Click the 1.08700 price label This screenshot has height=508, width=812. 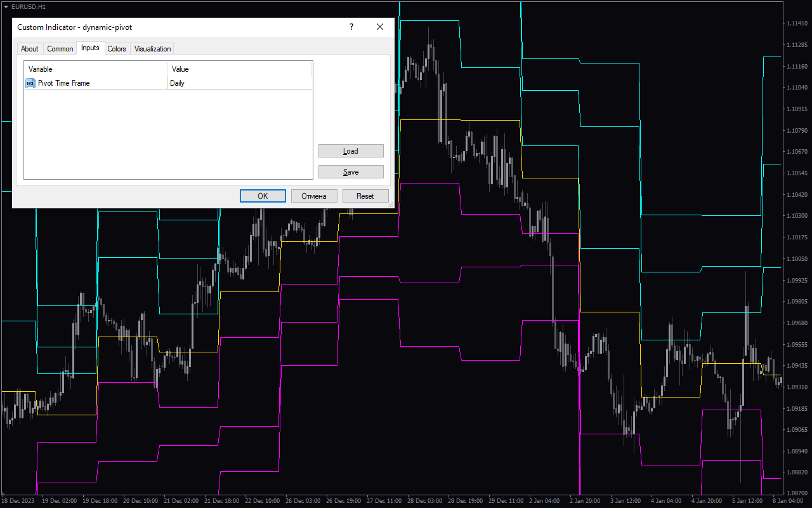click(796, 493)
